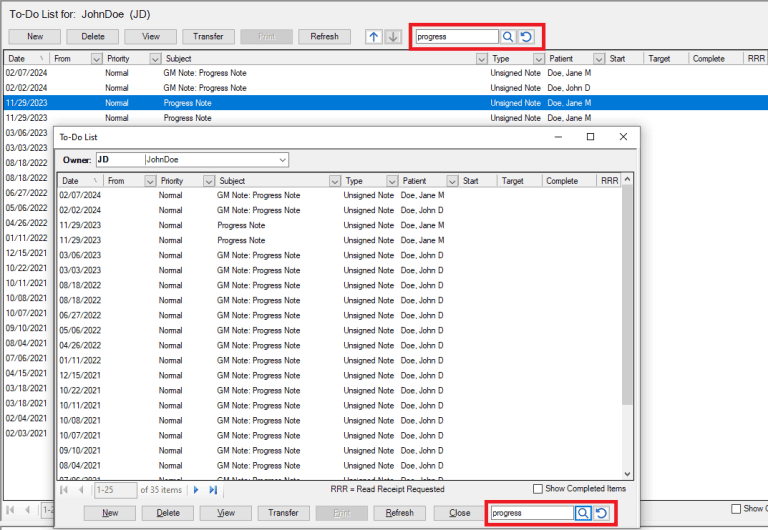Click the Refresh button in the dialog
The width and height of the screenshot is (768, 530).
(x=399, y=513)
